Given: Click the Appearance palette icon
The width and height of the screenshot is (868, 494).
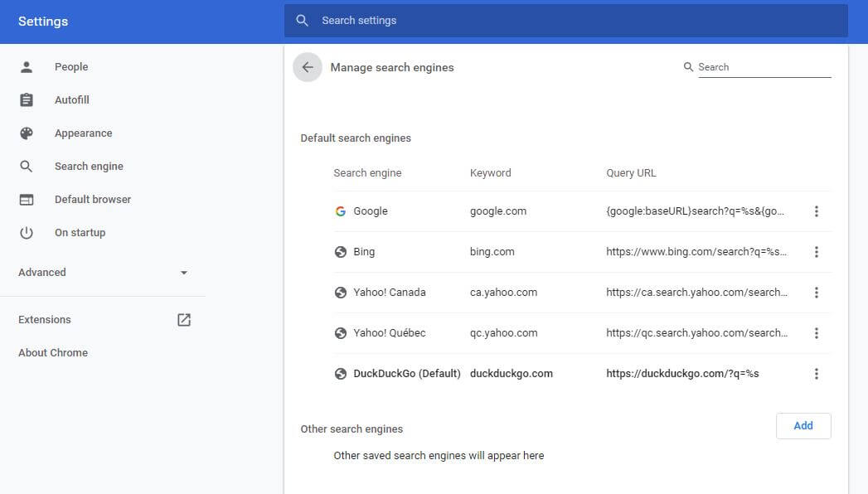Looking at the screenshot, I should click(26, 133).
